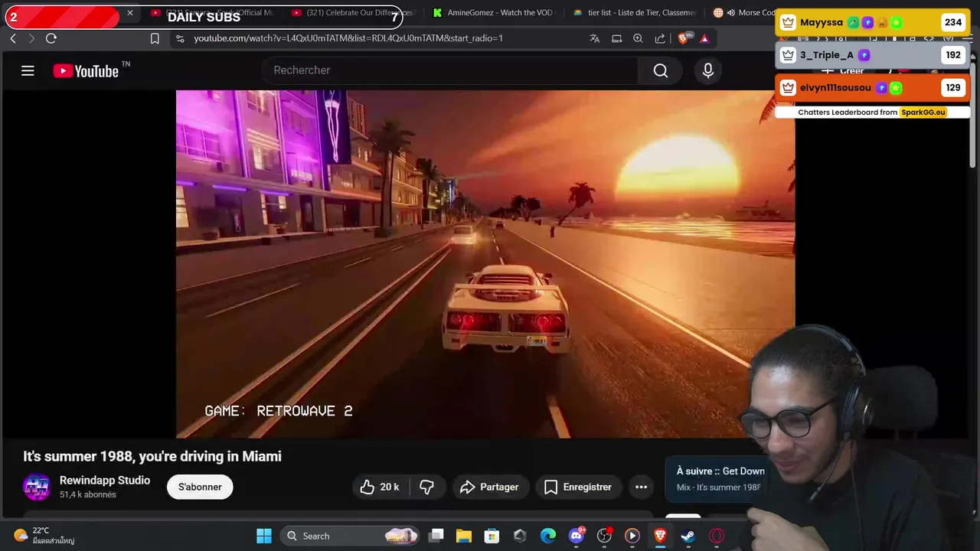Save the video with Enregistrer
980x551 pixels.
coord(578,487)
